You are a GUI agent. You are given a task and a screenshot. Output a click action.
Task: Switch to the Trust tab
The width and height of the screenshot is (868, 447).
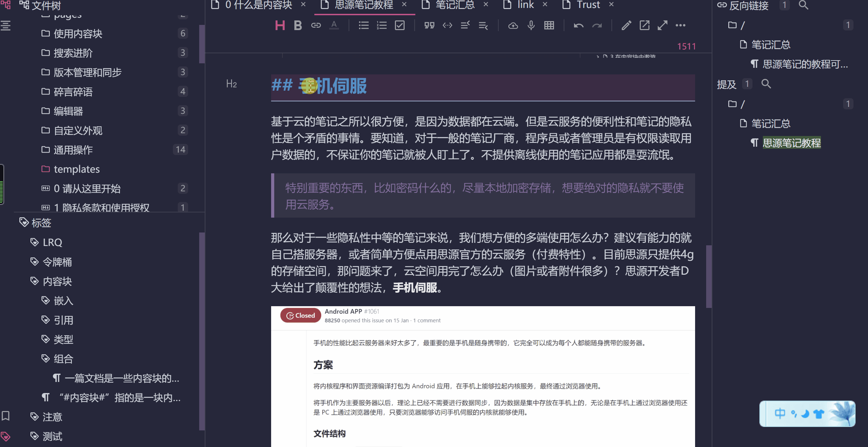coord(588,5)
